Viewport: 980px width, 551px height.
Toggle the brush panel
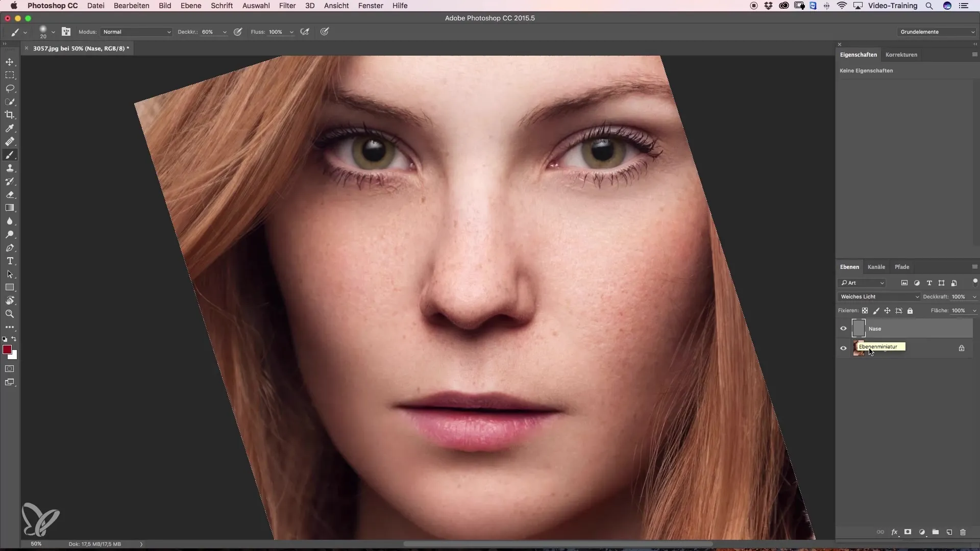coord(66,32)
